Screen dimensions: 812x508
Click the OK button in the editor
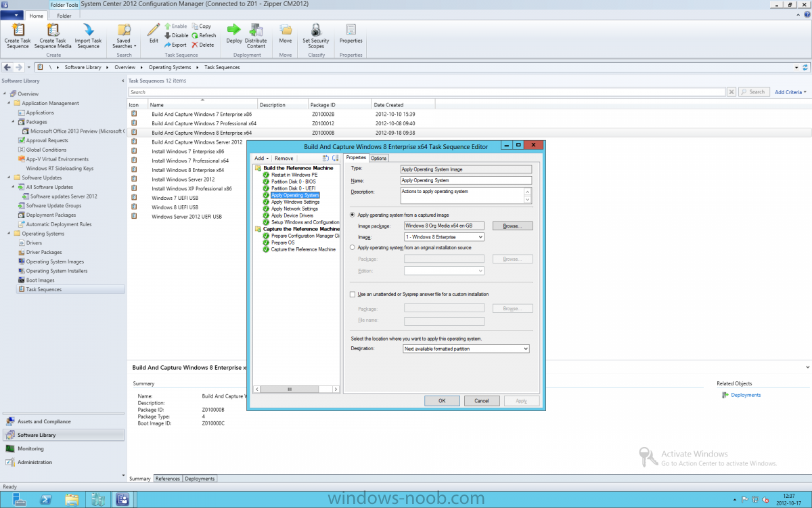[442, 400]
